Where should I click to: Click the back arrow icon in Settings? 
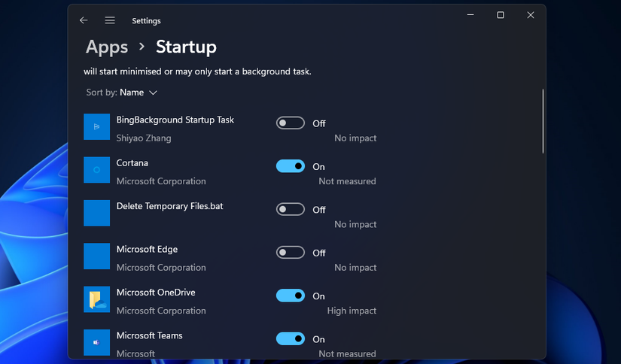point(84,20)
